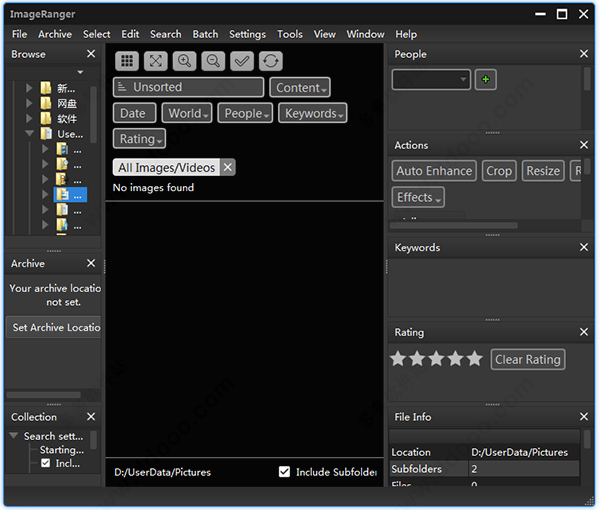Screen dimensions: 600x510
Task: Close the File Info panel
Action: point(584,417)
